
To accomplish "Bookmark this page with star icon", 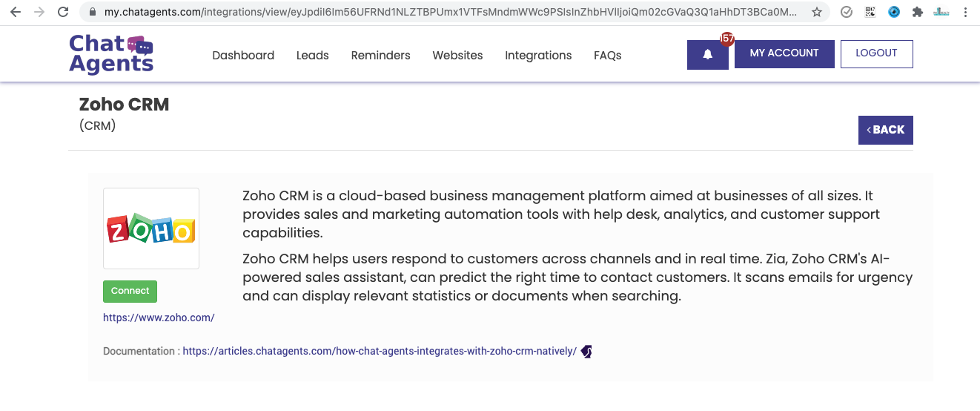I will (x=816, y=12).
